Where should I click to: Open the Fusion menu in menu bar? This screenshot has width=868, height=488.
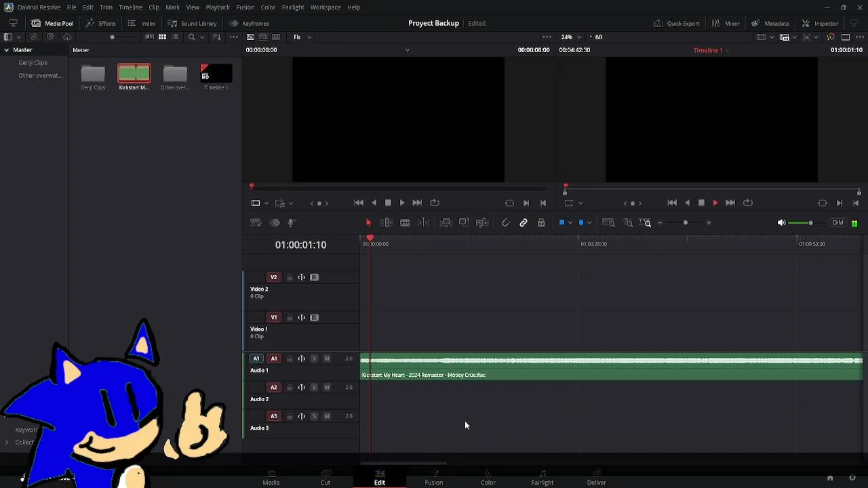[245, 7]
